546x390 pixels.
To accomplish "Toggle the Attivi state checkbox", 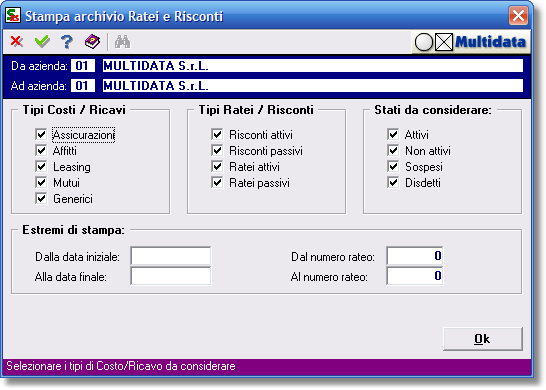I will pyautogui.click(x=393, y=134).
